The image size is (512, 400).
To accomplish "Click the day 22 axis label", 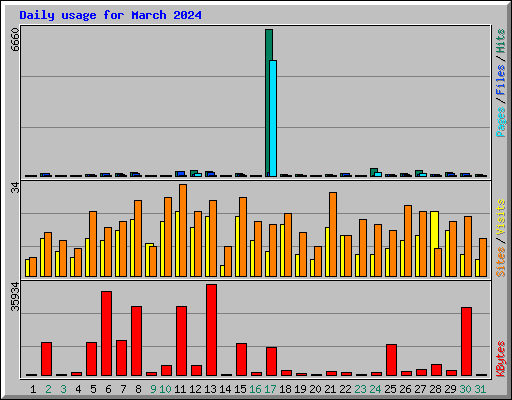I will 345,389.
